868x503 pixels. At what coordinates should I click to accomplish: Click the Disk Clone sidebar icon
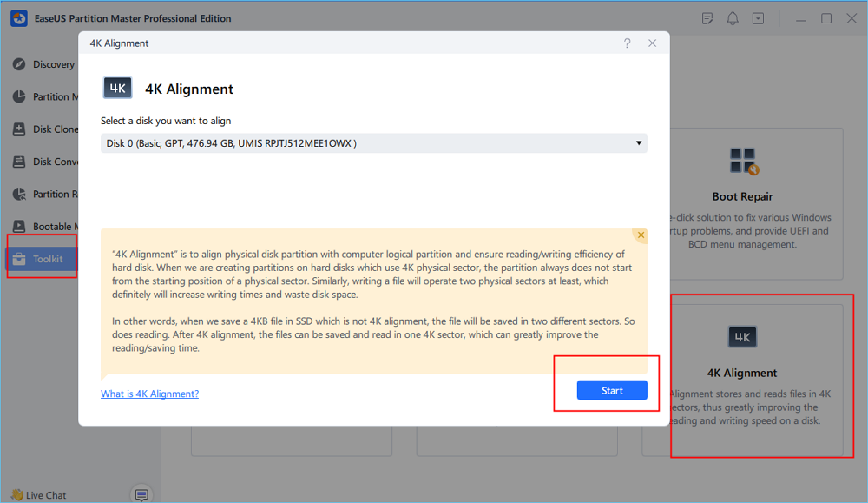[x=19, y=129]
